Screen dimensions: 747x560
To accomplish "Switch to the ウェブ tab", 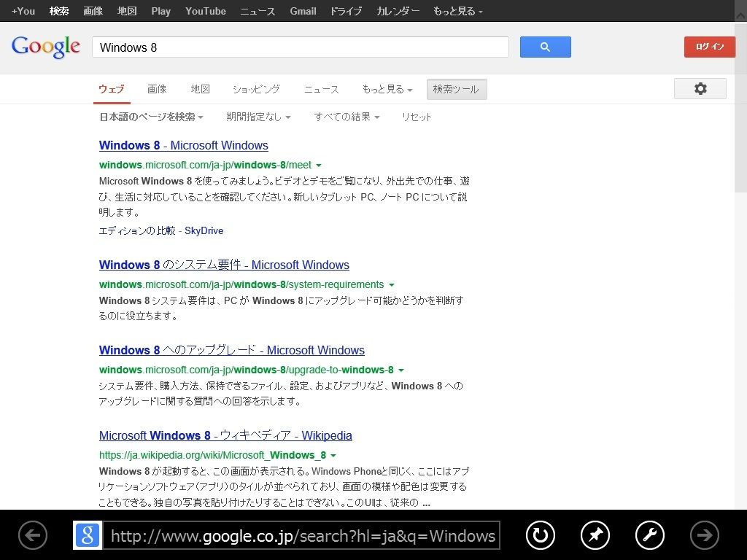I will point(112,89).
